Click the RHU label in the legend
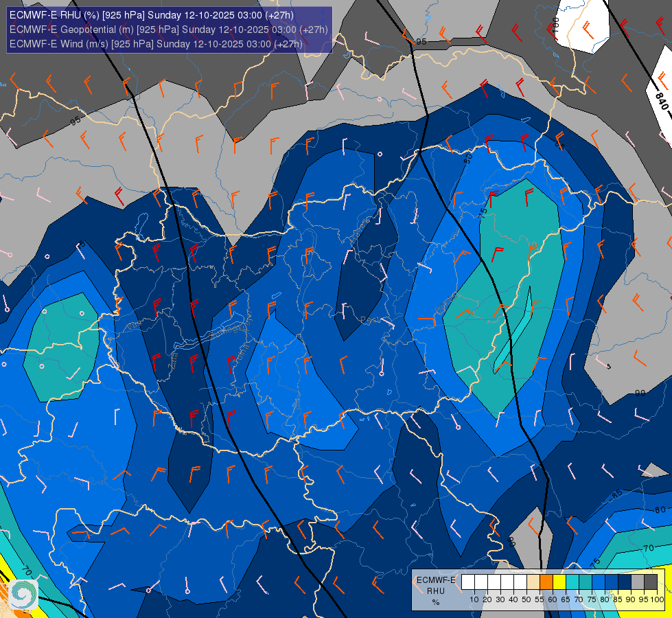Image resolution: width=672 pixels, height=618 pixels. (436, 591)
